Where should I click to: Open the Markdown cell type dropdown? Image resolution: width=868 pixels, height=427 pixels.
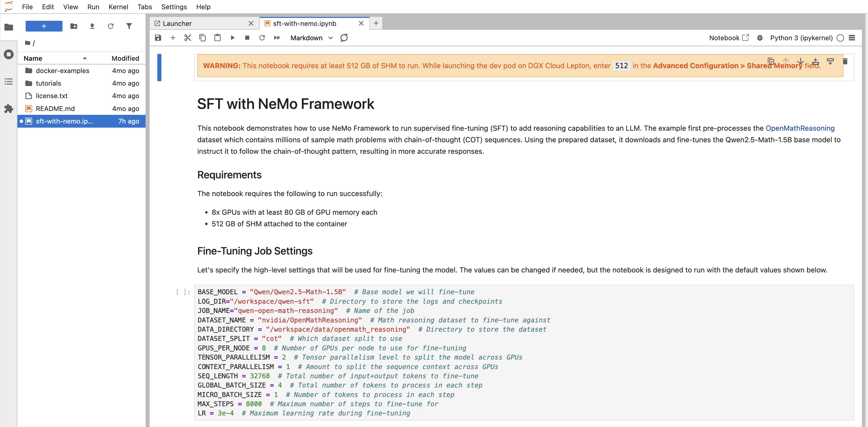coord(311,38)
